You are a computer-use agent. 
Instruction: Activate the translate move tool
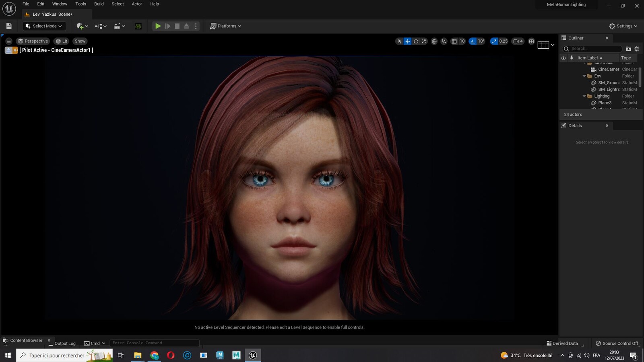[x=407, y=41]
